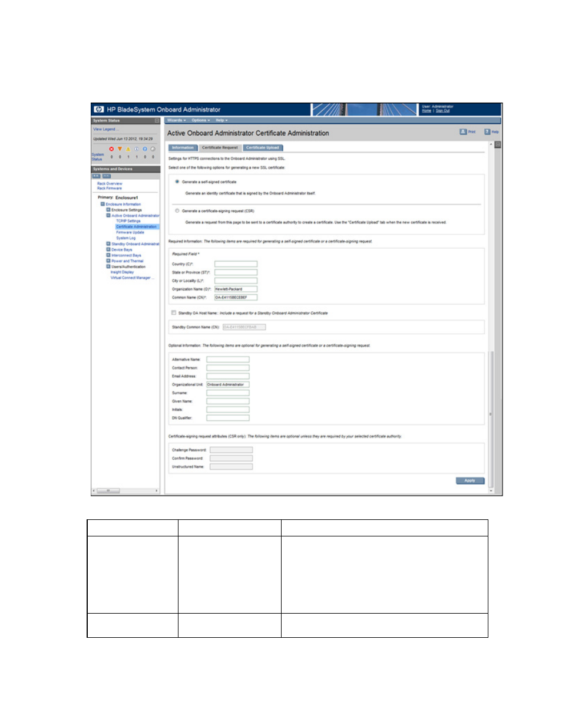
Task: Collapse the Enclosure Information tree node
Action: pyautogui.click(x=103, y=204)
